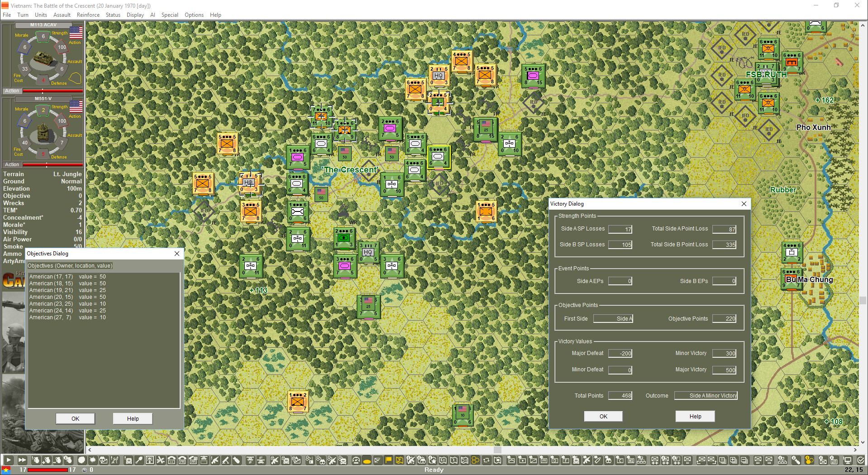Close the Objectives Dialog with X
Image resolution: width=868 pixels, height=475 pixels.
pos(177,254)
